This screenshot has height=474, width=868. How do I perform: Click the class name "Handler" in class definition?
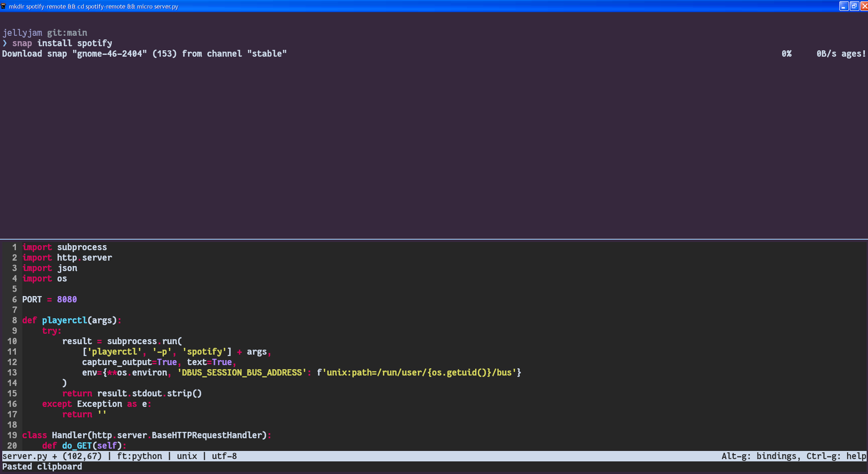(69, 435)
